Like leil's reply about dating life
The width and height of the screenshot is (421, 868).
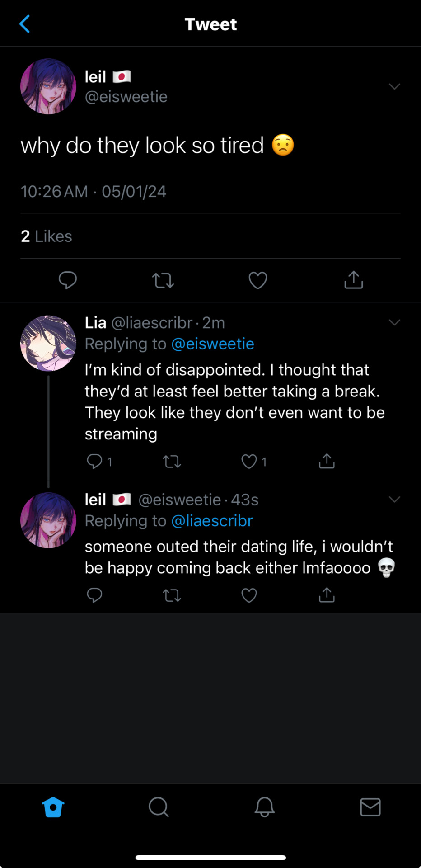249,595
